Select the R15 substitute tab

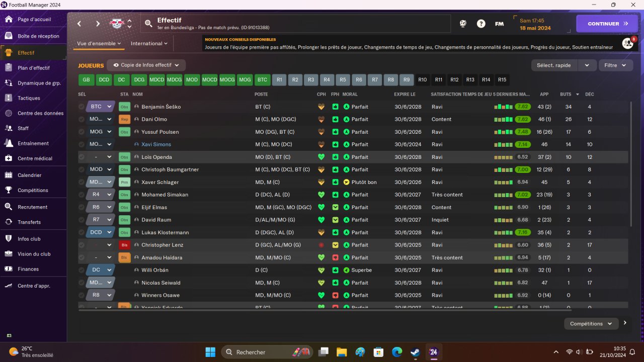point(502,79)
